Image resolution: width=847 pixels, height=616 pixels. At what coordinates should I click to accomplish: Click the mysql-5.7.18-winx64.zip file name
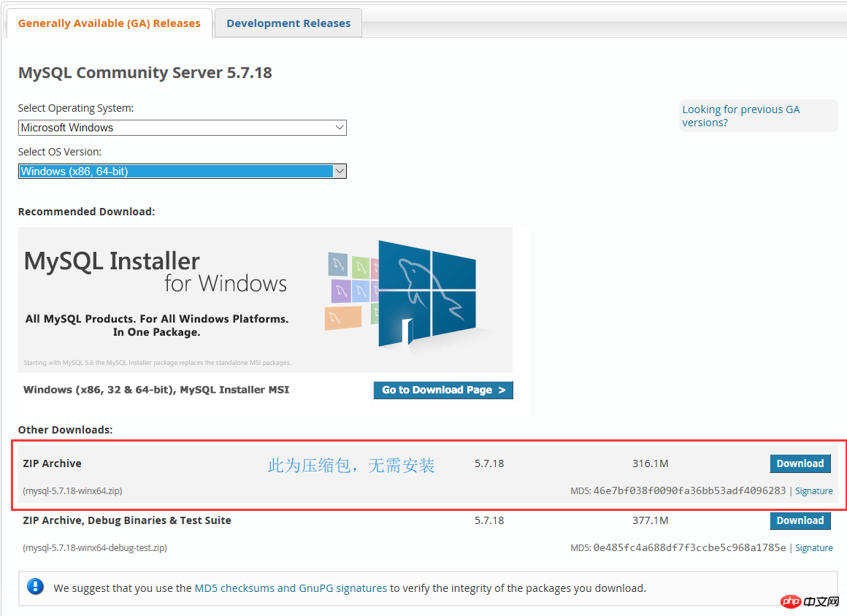(x=72, y=490)
